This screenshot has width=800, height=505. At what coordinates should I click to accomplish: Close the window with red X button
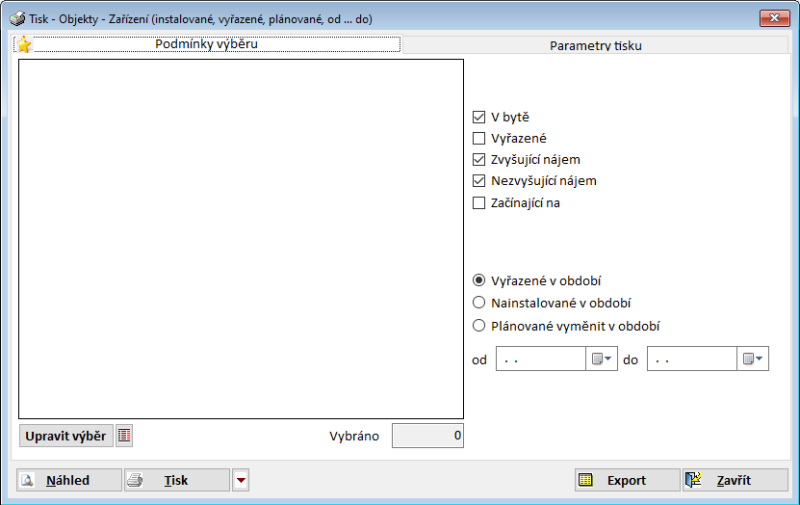[x=774, y=18]
